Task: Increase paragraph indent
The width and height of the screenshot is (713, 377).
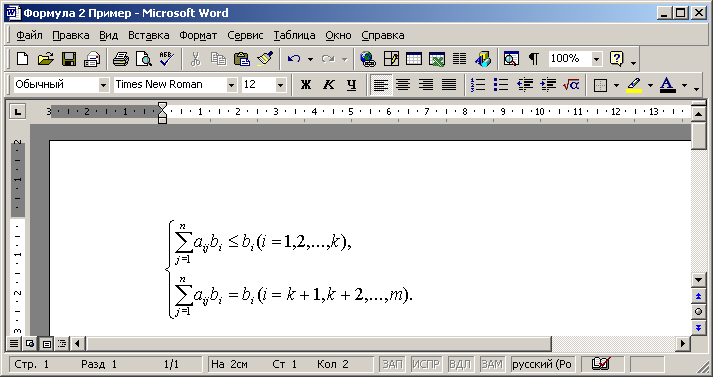Action: [x=548, y=85]
